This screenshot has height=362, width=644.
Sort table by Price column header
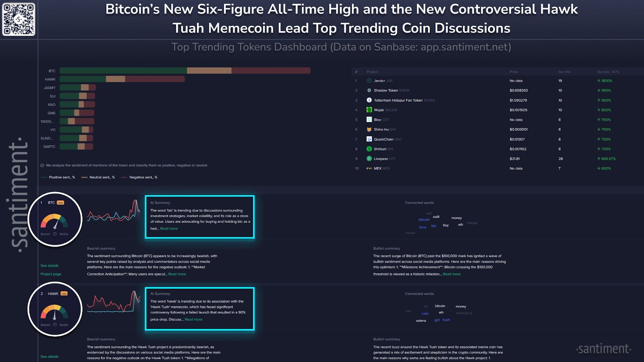pos(514,72)
